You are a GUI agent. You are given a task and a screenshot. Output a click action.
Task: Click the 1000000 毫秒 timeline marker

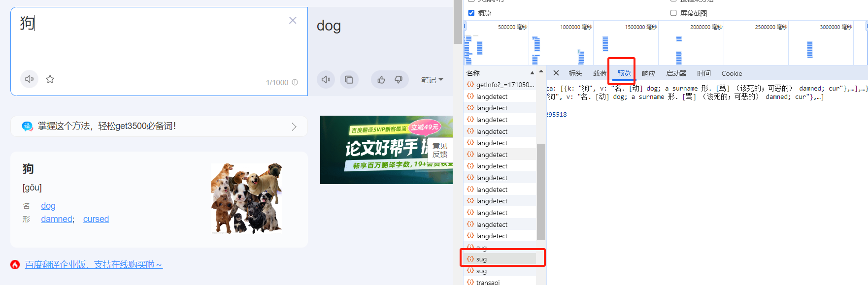tap(576, 27)
